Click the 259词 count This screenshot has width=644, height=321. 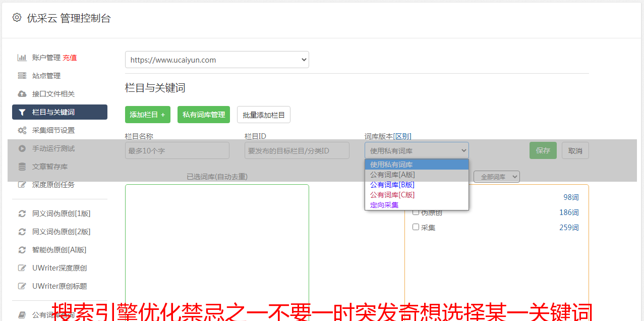click(x=569, y=228)
